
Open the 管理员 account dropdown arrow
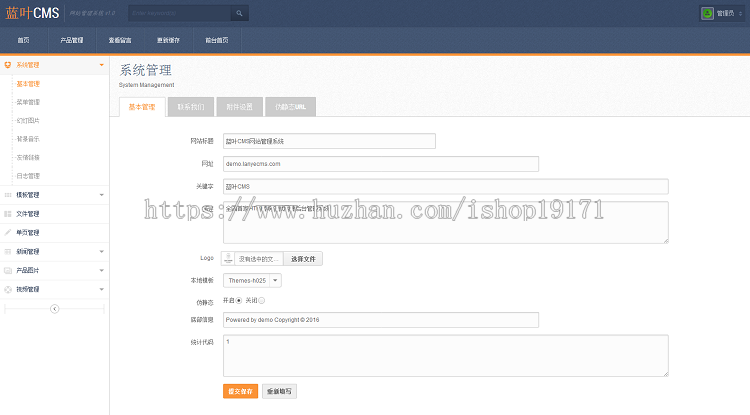click(740, 13)
